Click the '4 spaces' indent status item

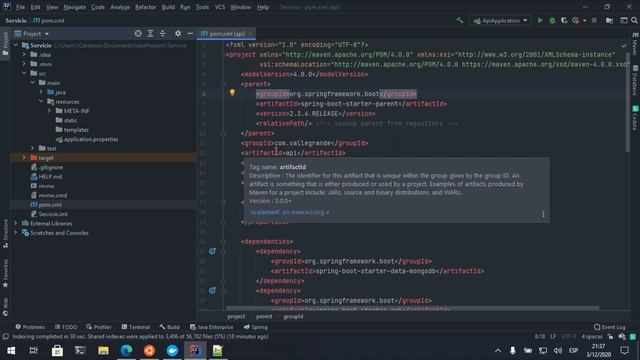(x=592, y=337)
